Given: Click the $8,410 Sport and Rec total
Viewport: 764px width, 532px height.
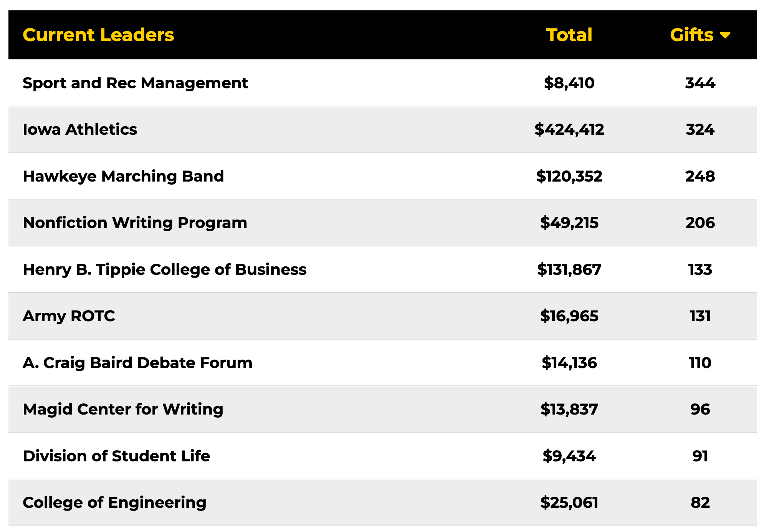Looking at the screenshot, I should point(569,83).
